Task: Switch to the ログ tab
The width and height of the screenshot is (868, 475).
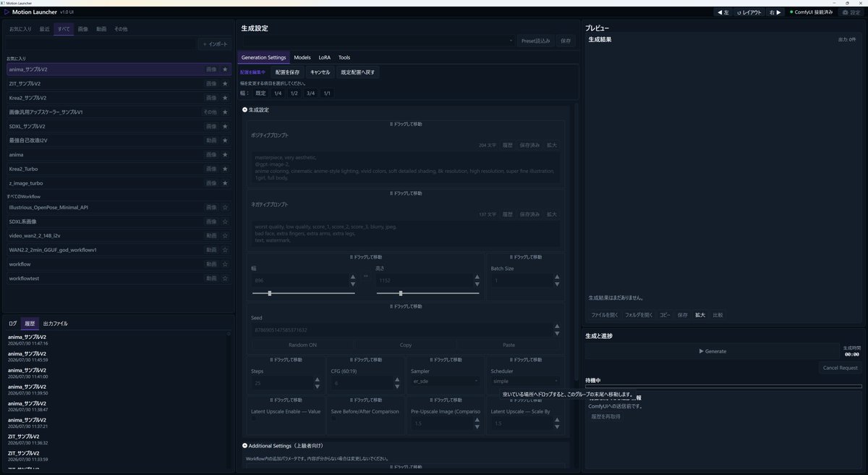Action: click(13, 323)
